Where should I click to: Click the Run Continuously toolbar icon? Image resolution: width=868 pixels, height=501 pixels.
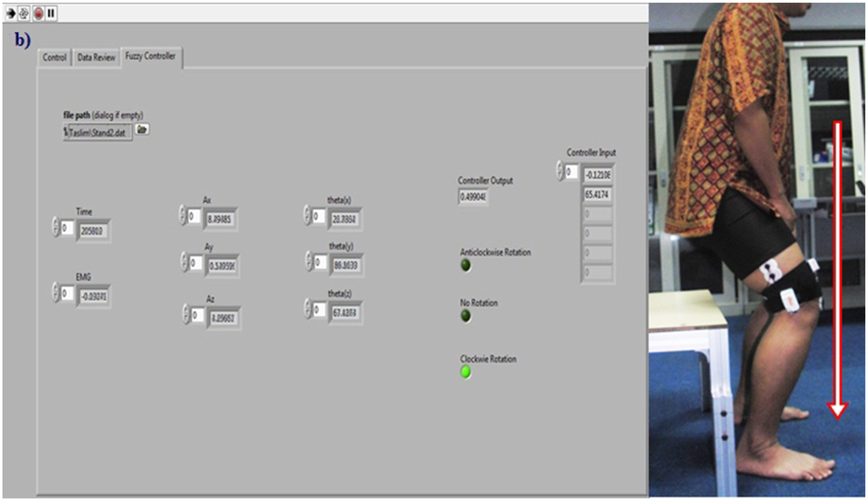[x=24, y=13]
